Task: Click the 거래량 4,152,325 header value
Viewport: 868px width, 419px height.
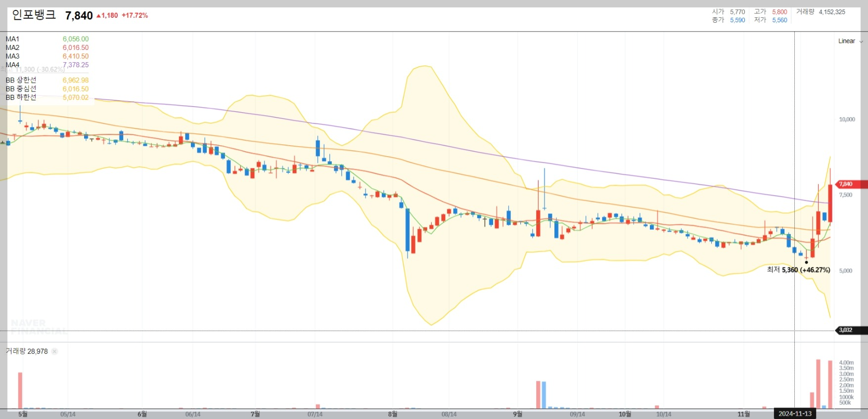Action: (x=832, y=12)
